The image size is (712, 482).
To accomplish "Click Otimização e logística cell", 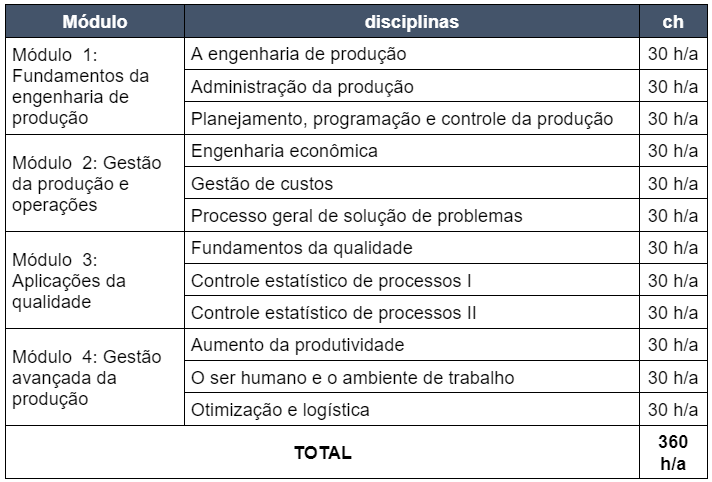I will point(412,410).
